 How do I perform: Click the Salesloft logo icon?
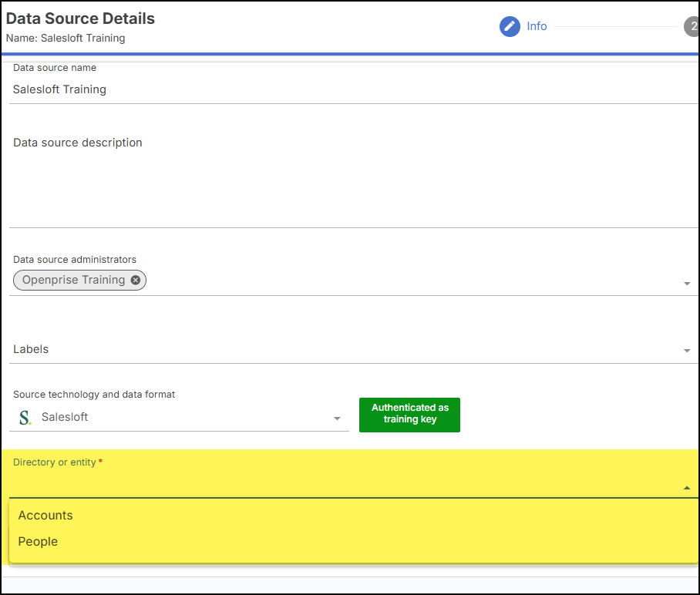click(25, 418)
